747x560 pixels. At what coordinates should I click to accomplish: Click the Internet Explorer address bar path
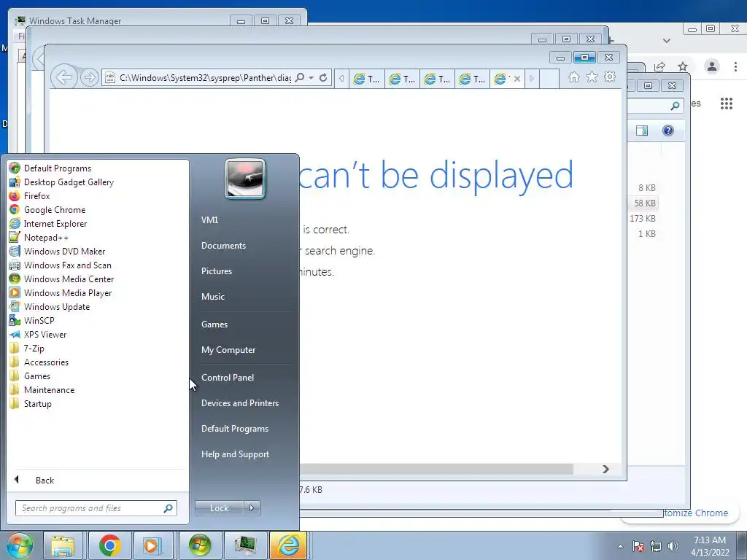click(205, 77)
